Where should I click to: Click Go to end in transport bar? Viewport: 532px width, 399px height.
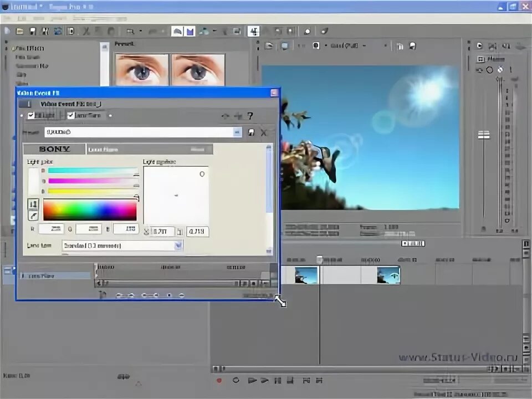[x=319, y=380]
